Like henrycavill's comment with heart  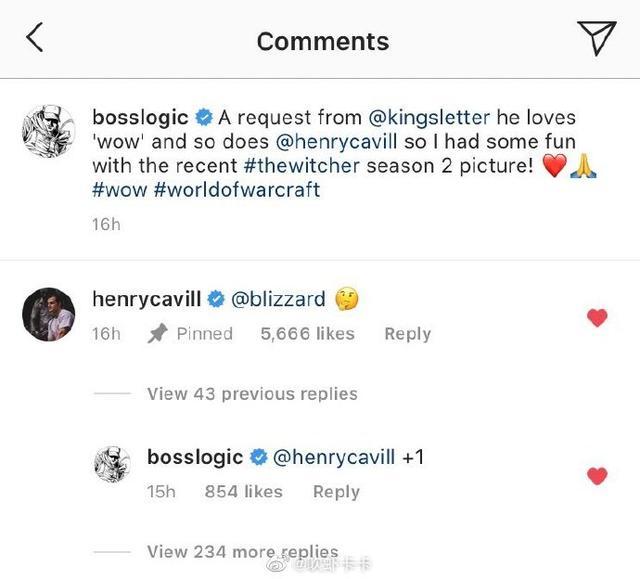[x=597, y=318]
